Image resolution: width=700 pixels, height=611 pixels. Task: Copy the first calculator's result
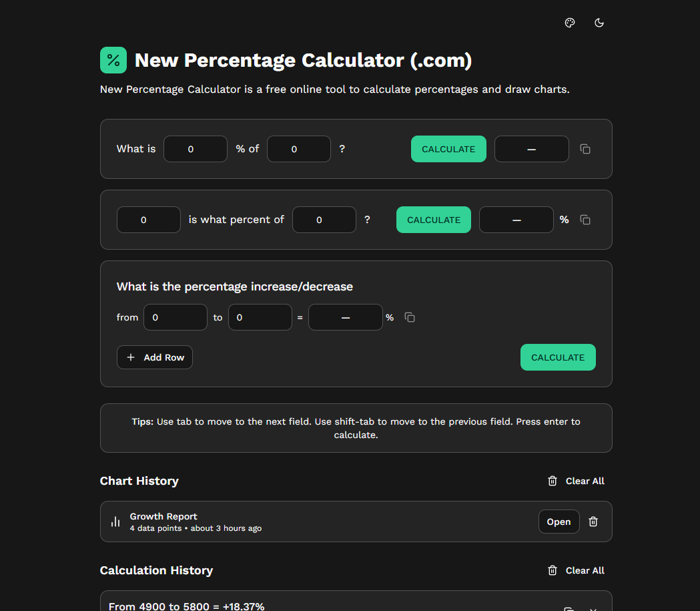pyautogui.click(x=585, y=149)
